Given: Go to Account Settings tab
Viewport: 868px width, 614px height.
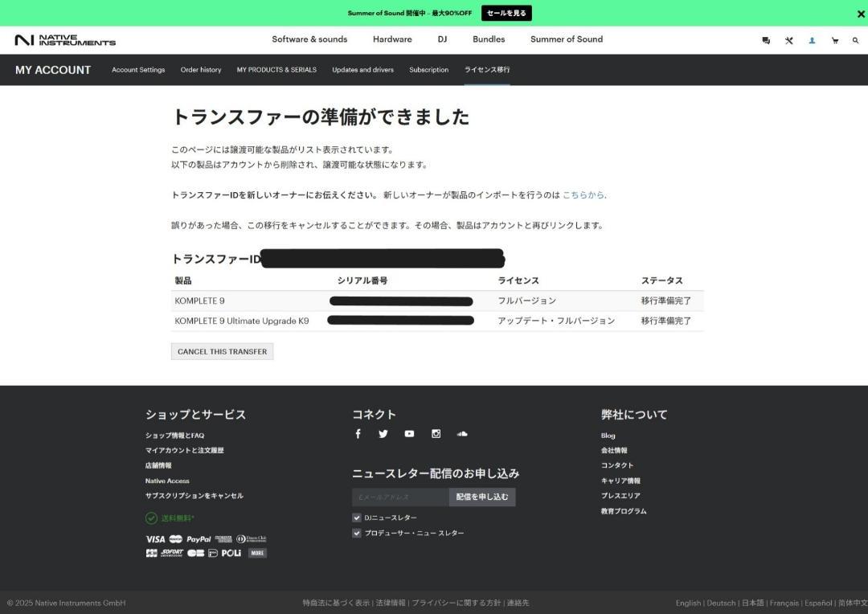Looking at the screenshot, I should pos(138,70).
